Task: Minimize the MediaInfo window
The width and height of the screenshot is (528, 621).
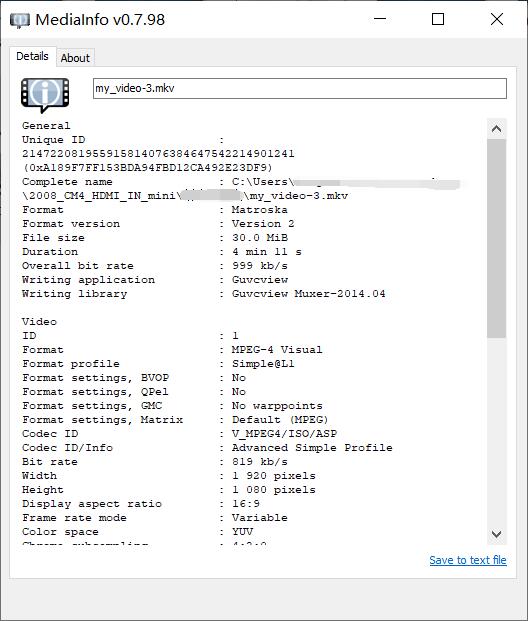Action: tap(380, 19)
